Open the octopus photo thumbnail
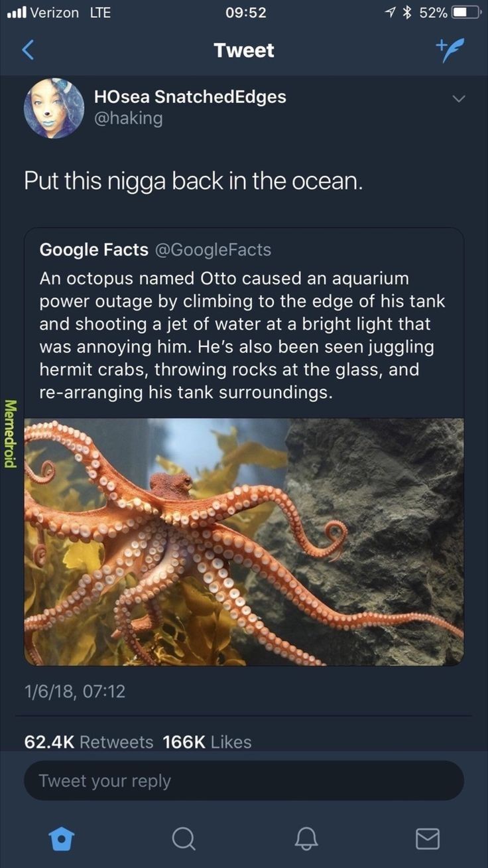This screenshot has height=868, width=488. 244,542
